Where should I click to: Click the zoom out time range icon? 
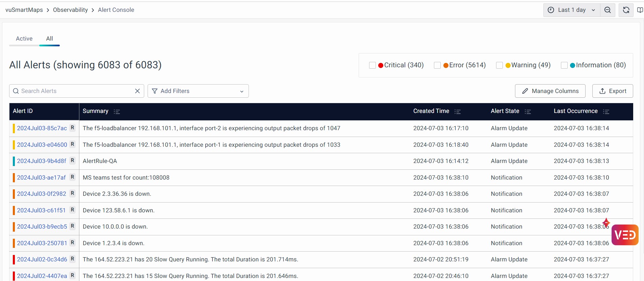[608, 10]
